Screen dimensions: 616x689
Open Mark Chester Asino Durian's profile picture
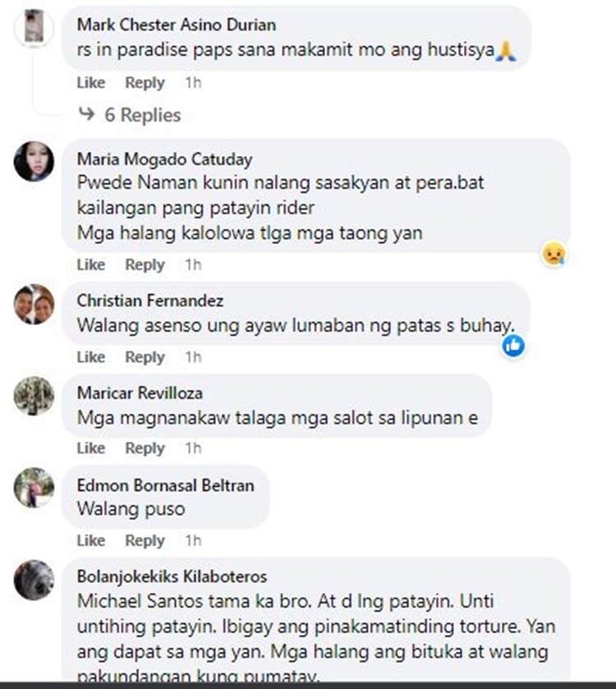click(34, 26)
